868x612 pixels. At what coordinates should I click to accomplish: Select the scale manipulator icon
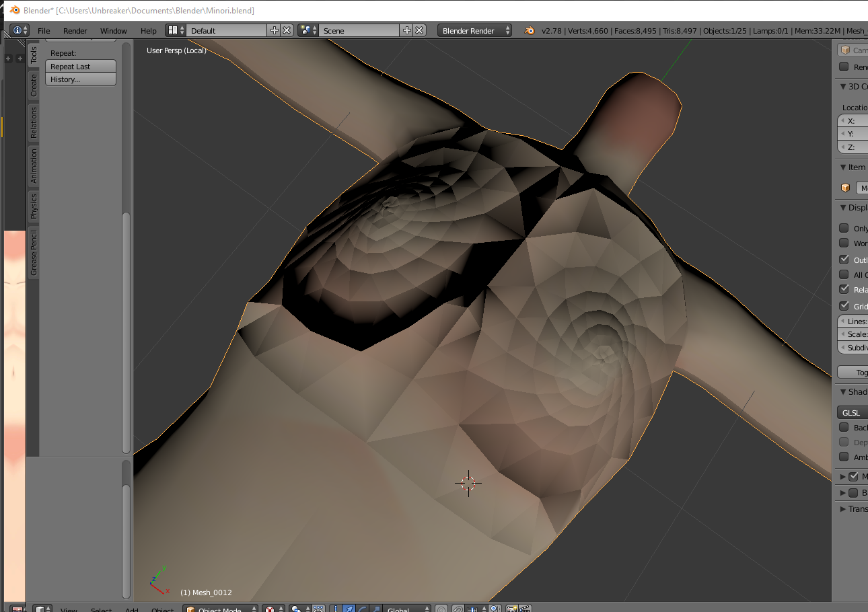click(x=375, y=607)
